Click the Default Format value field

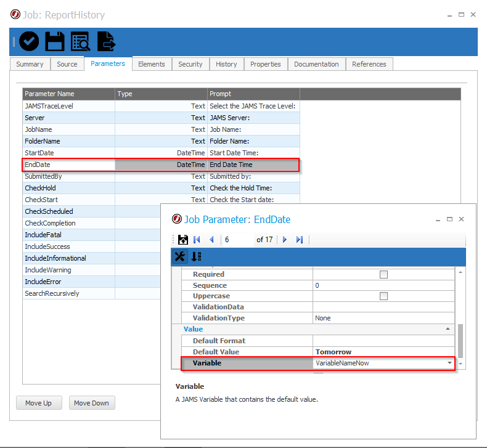coord(383,341)
